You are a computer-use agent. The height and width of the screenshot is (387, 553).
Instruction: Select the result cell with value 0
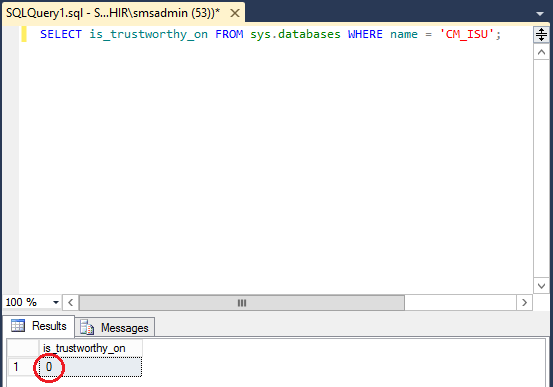(90, 367)
